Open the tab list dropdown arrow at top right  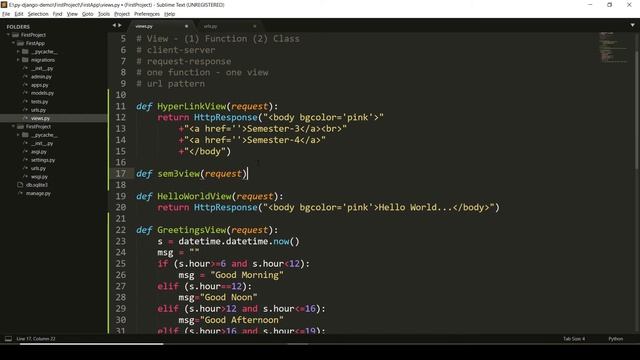(632, 25)
